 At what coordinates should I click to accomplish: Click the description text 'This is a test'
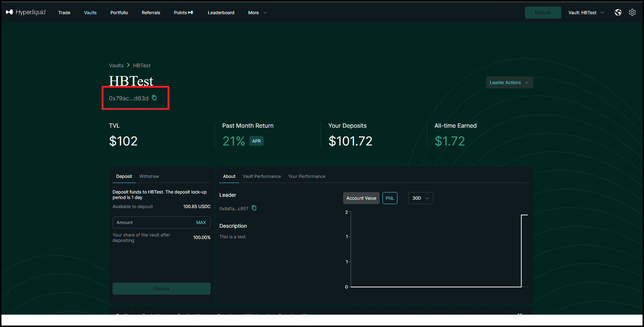(232, 237)
